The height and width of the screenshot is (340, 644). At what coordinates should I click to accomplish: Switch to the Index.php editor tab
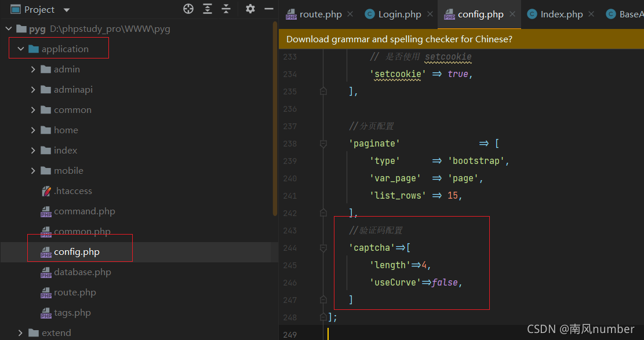coord(562,14)
